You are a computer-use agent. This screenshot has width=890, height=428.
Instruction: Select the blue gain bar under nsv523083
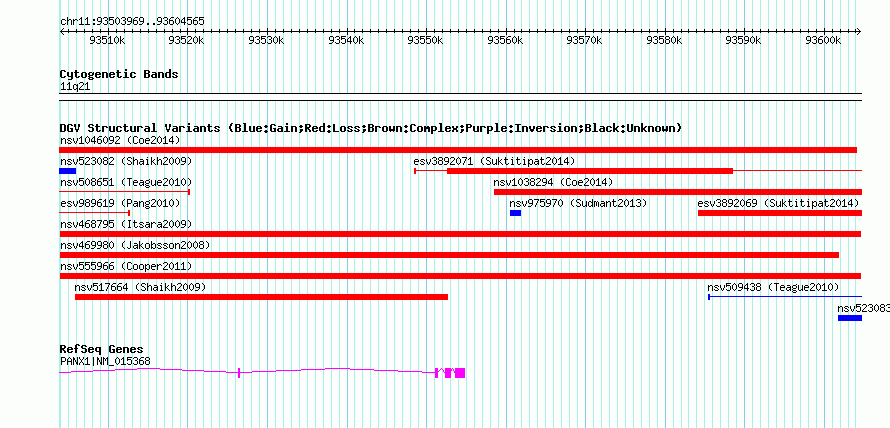tap(850, 318)
